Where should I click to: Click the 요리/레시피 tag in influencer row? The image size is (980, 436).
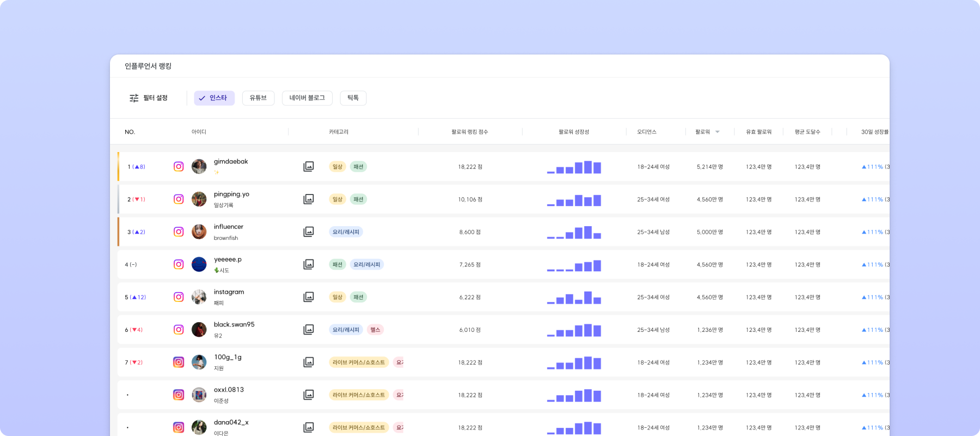click(346, 232)
